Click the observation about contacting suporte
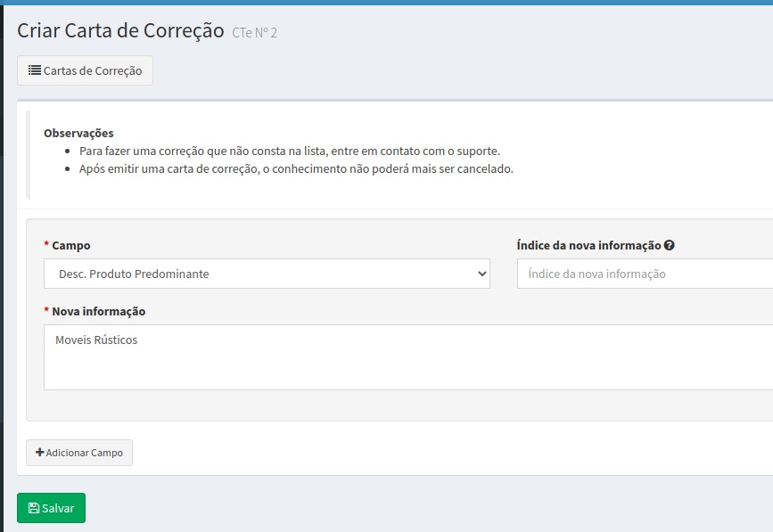Viewport: 773px width, 532px height. pyautogui.click(x=289, y=151)
